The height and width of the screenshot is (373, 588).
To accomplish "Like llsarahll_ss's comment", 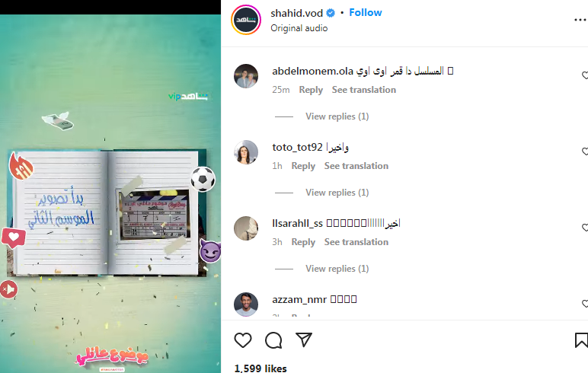I will 585,228.
